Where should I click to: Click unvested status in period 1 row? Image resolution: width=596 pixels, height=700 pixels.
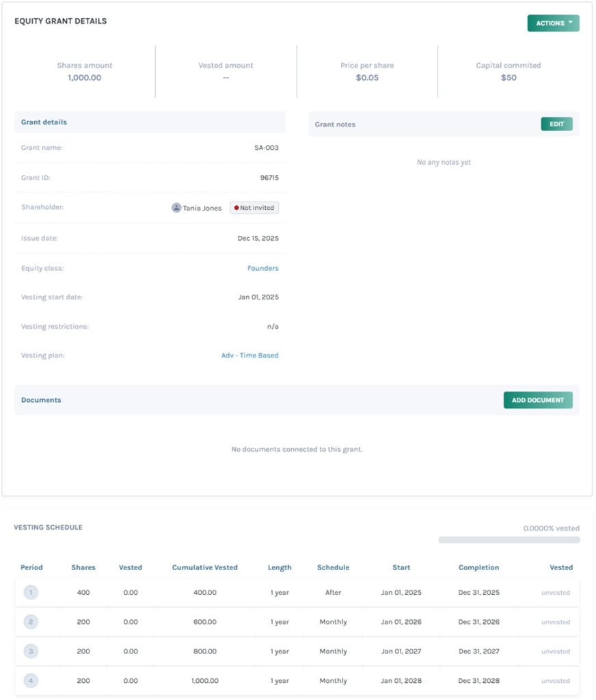coord(555,593)
